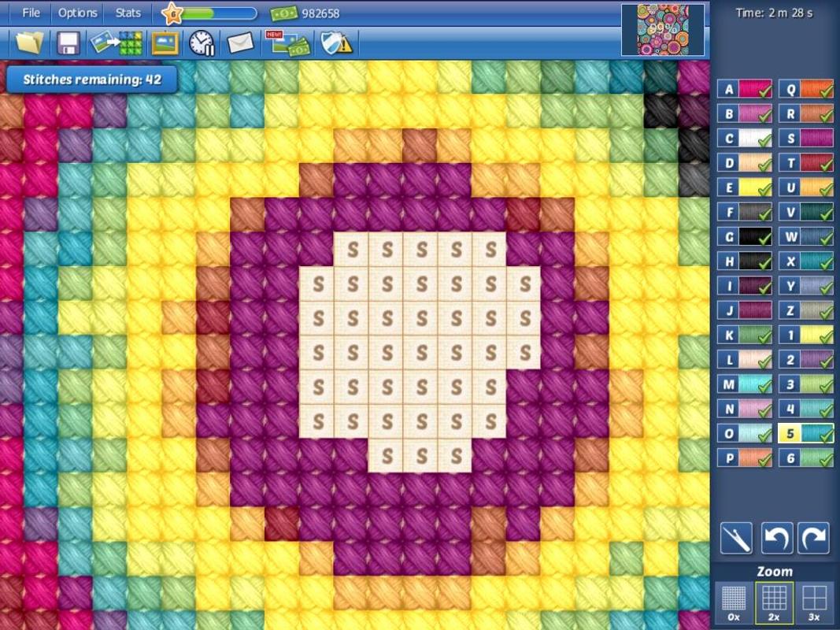Save progress with the floppy disk icon

[68, 43]
